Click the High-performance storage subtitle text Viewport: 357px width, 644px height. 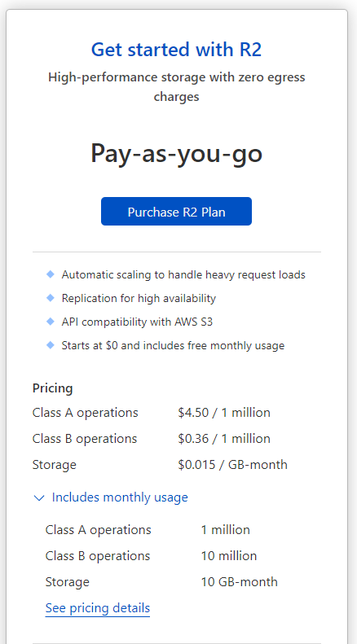176,87
